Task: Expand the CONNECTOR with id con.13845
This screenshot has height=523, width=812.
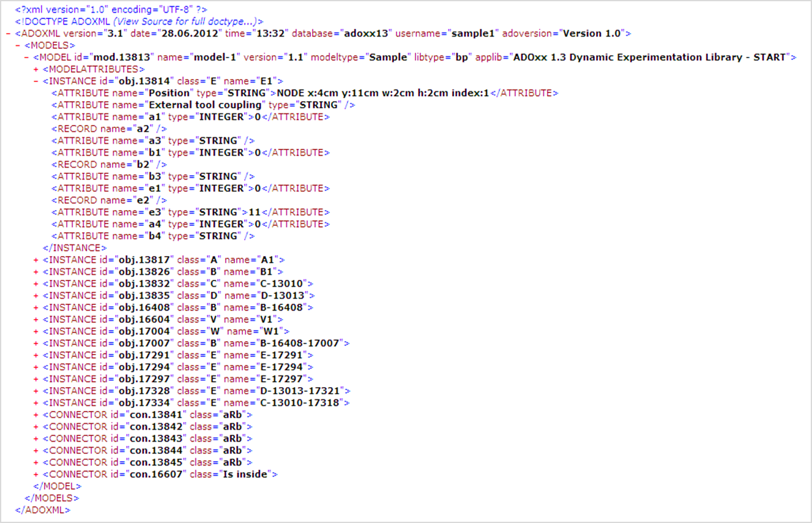Action: point(34,462)
